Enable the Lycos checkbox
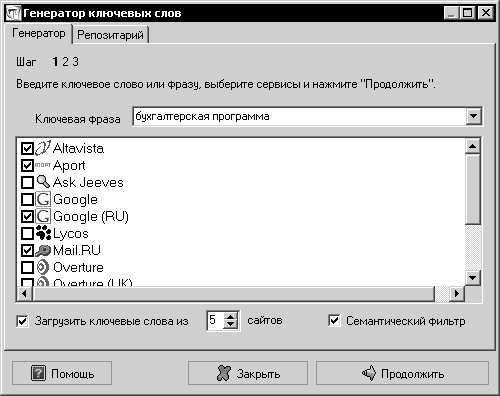The image size is (500, 396). [27, 233]
